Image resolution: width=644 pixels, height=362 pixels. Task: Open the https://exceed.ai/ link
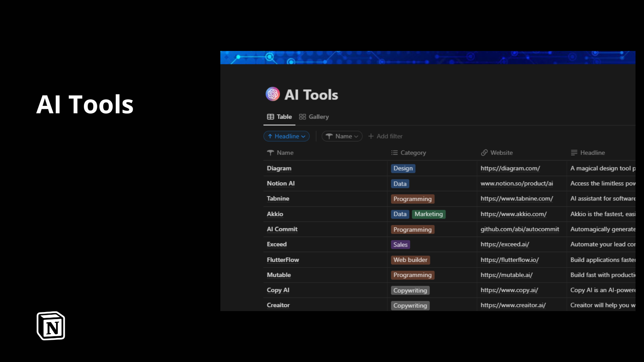[505, 244]
